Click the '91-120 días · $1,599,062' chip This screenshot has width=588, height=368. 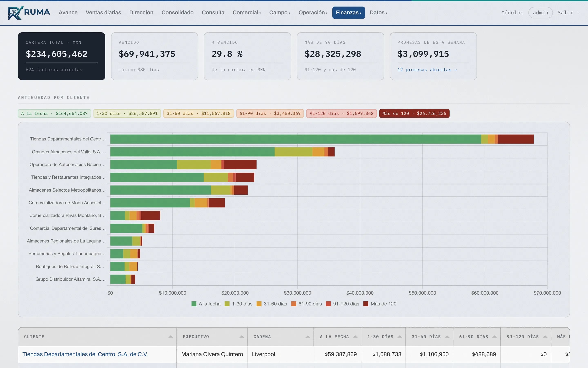tap(341, 113)
